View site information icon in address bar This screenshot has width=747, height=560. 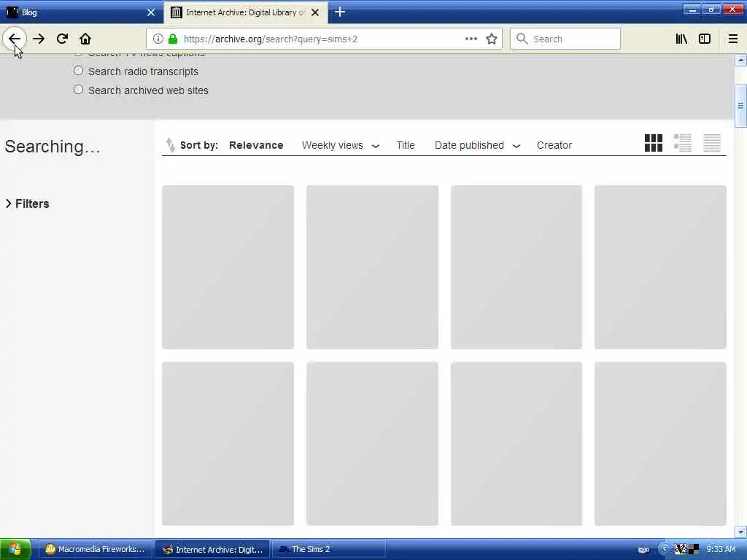tap(158, 39)
